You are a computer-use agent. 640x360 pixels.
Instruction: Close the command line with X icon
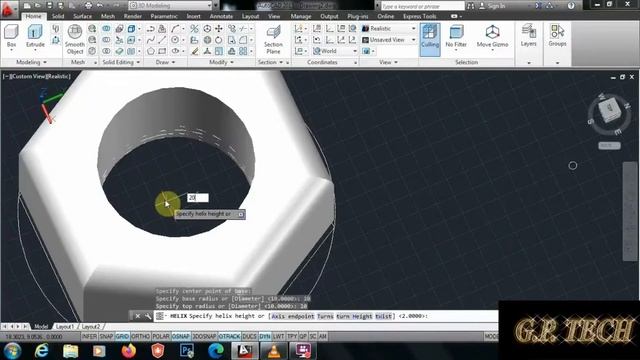click(x=138, y=316)
